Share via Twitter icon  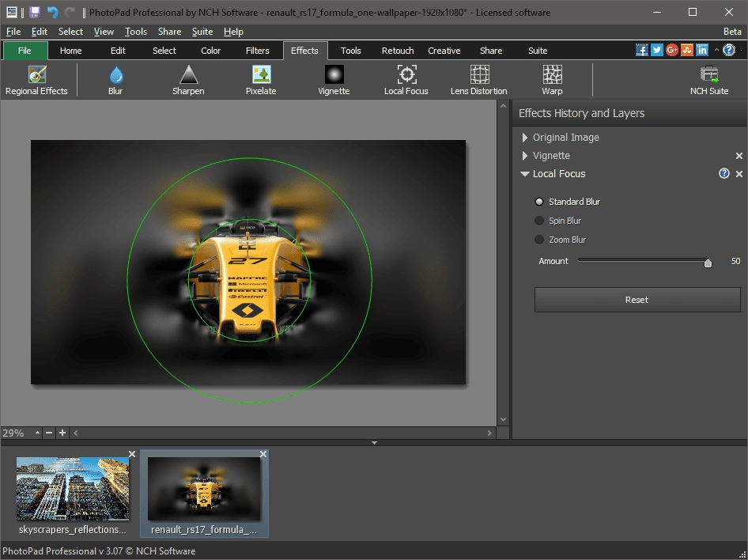tap(657, 50)
